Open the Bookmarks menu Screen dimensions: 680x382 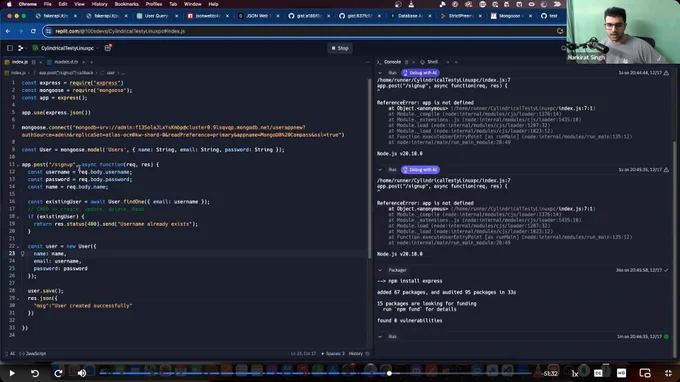point(126,4)
